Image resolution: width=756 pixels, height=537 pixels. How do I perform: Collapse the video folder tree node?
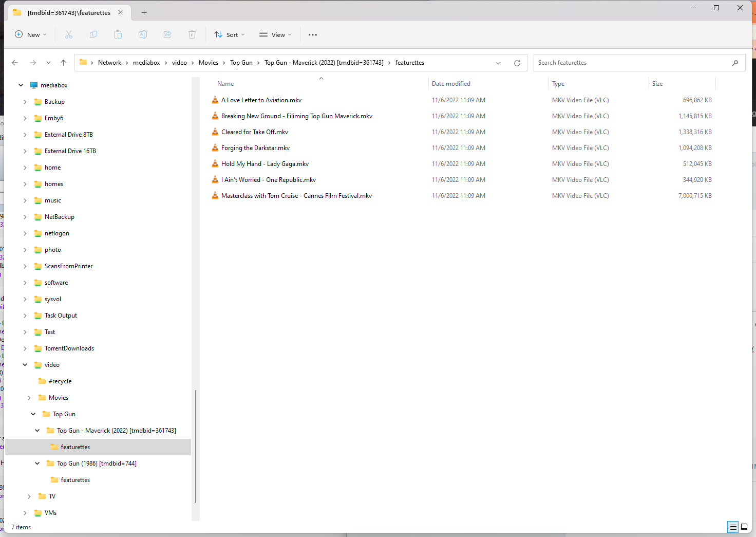25,365
